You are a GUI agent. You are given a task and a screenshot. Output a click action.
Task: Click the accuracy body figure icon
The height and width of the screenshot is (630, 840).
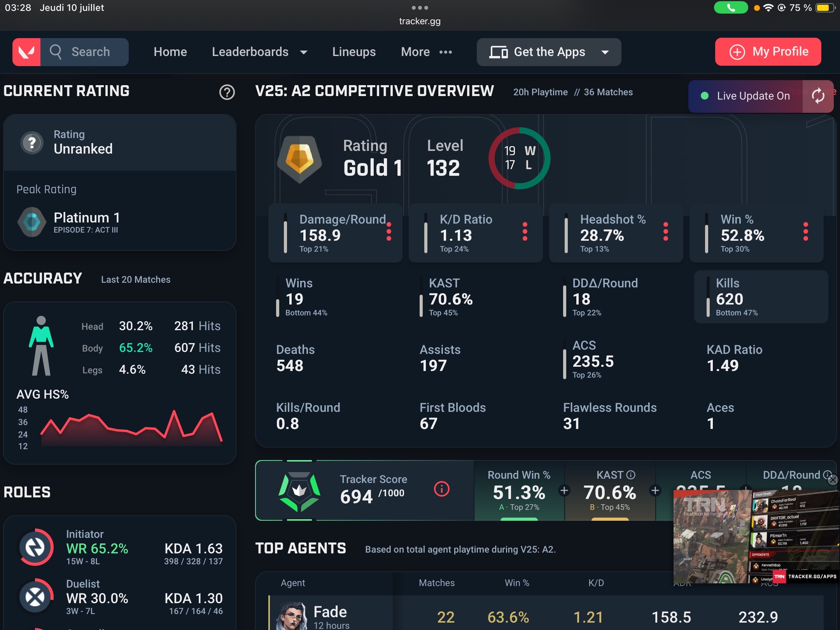coord(41,346)
